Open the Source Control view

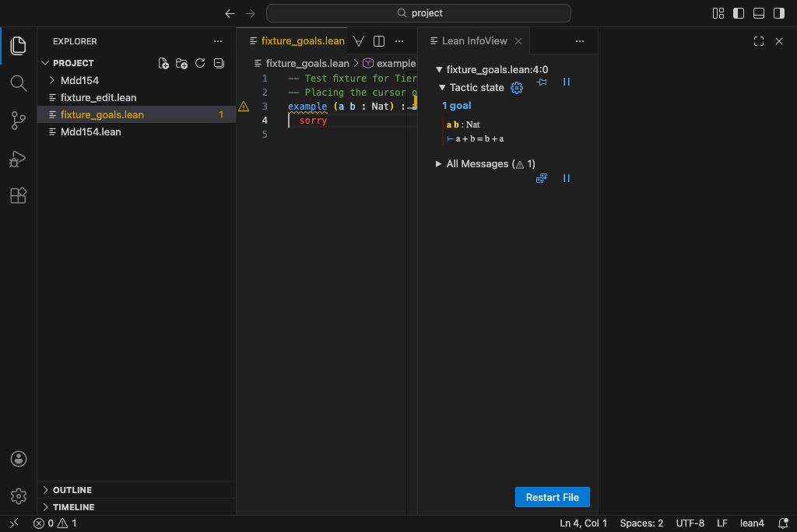click(18, 121)
